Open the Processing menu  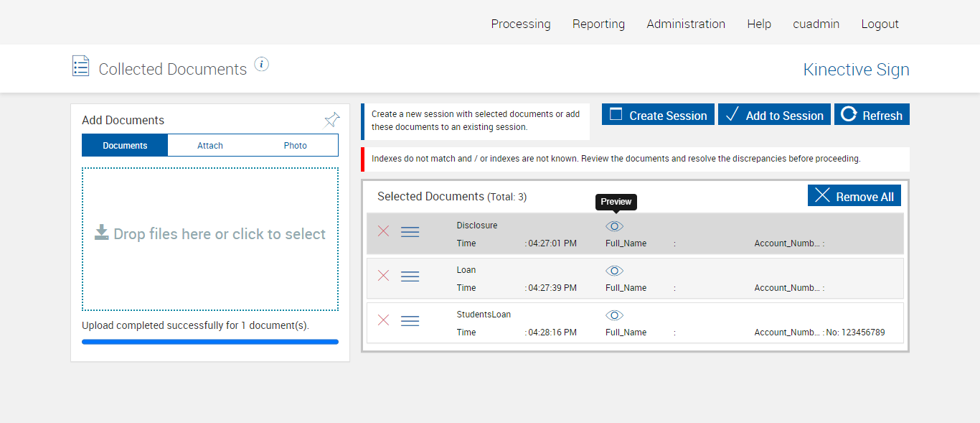(x=521, y=24)
